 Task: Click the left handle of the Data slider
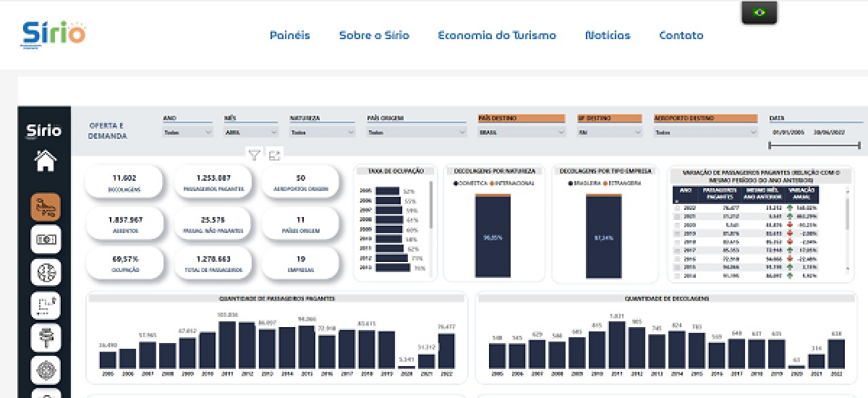click(770, 145)
